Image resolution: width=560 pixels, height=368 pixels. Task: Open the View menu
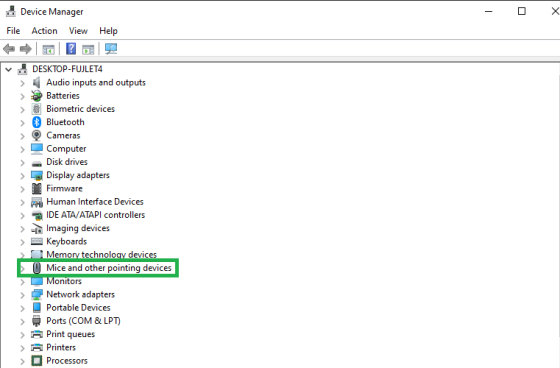point(78,31)
